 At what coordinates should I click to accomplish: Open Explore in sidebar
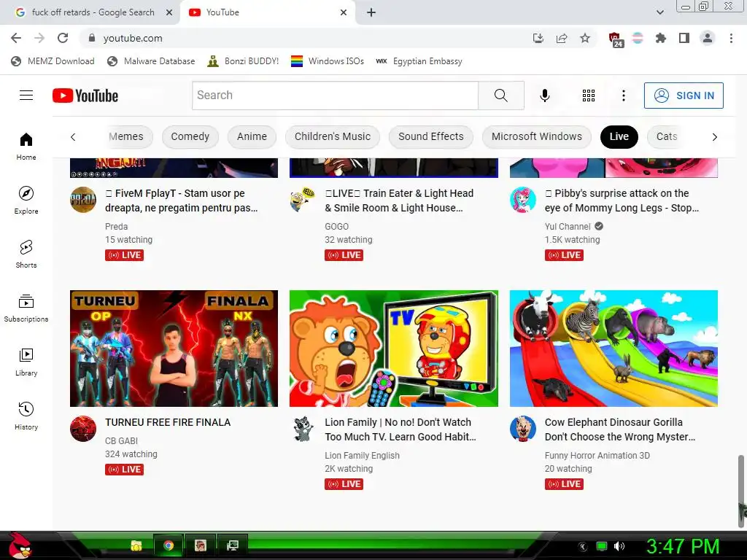click(x=26, y=200)
